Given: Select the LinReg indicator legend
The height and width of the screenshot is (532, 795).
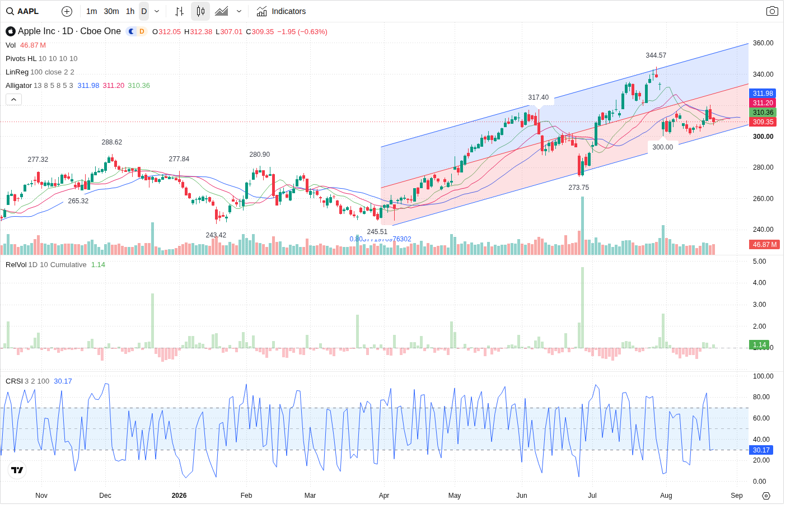Looking at the screenshot, I should 40,72.
